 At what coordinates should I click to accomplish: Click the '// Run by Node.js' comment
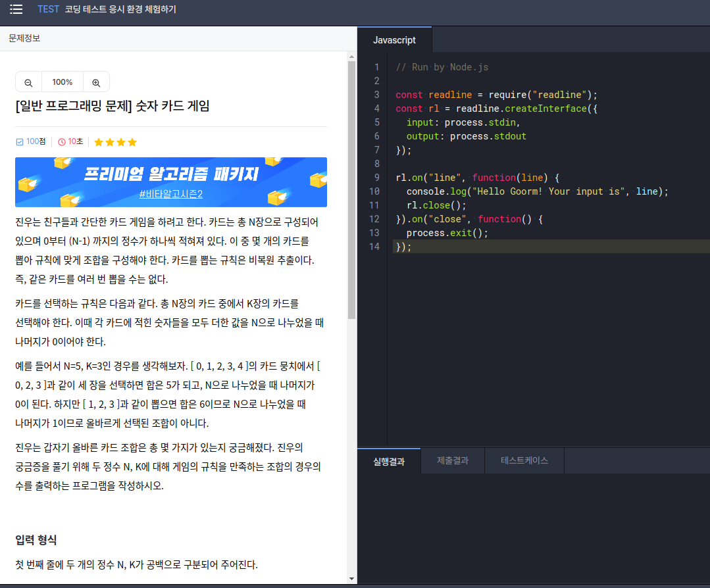click(x=442, y=68)
